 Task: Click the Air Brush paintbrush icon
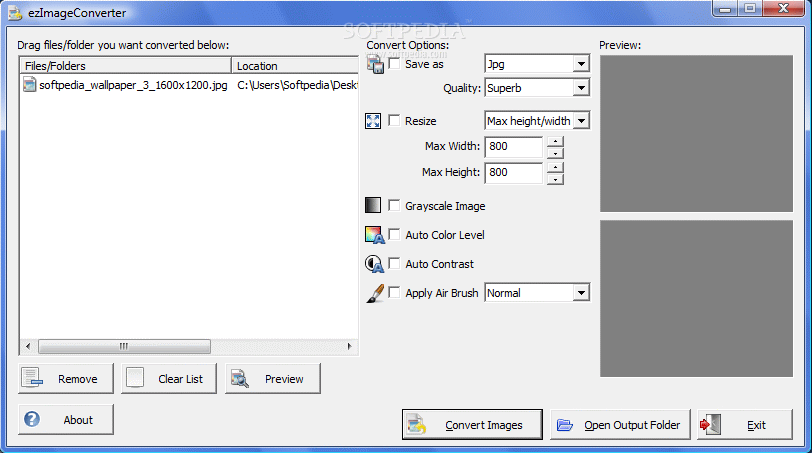coord(375,293)
